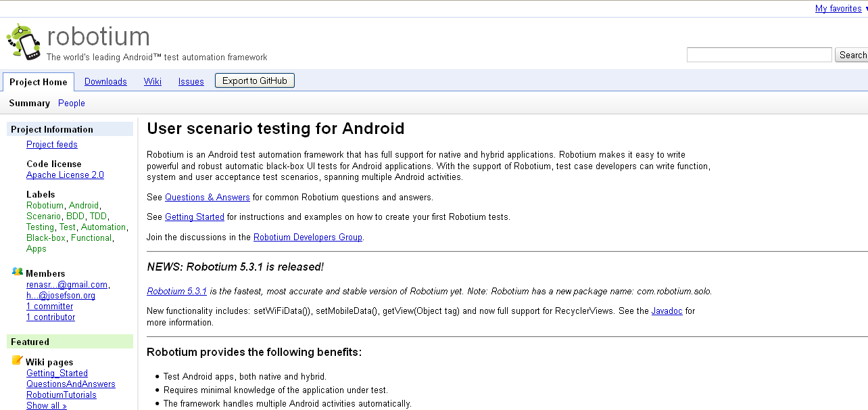Click the Members people icon

(x=18, y=272)
